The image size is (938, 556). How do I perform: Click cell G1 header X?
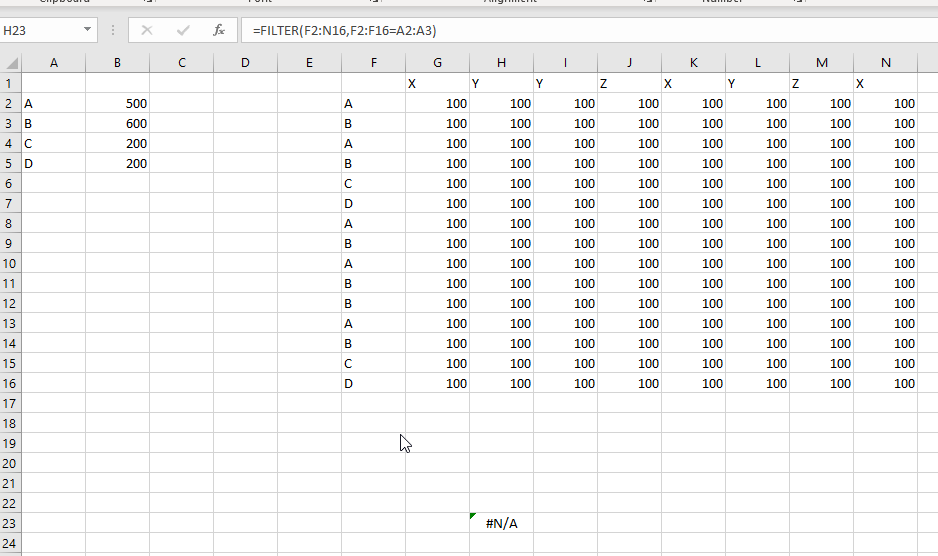coord(437,83)
